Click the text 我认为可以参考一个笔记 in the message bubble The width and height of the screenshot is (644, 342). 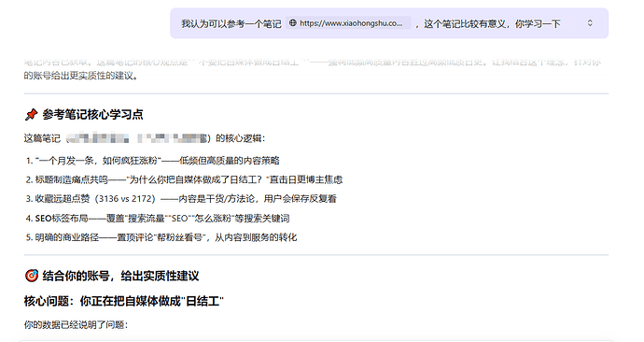pyautogui.click(x=231, y=24)
